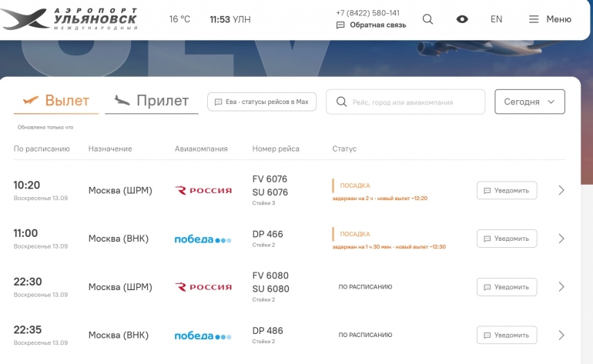Click Уведомить for flight FV 6080
This screenshot has width=593, height=364.
point(507,287)
